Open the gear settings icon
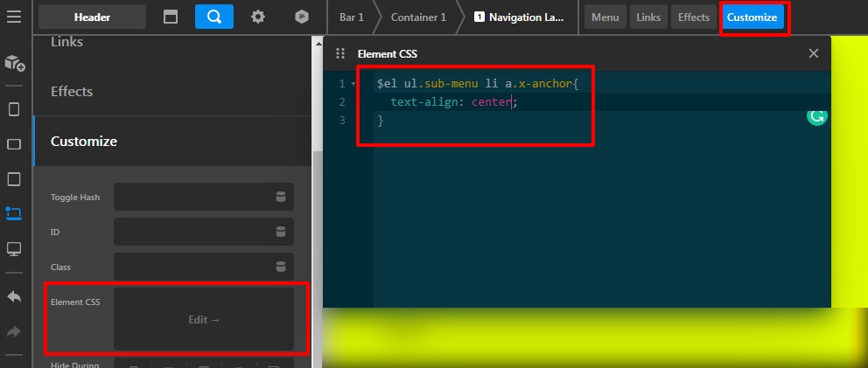 [x=258, y=17]
